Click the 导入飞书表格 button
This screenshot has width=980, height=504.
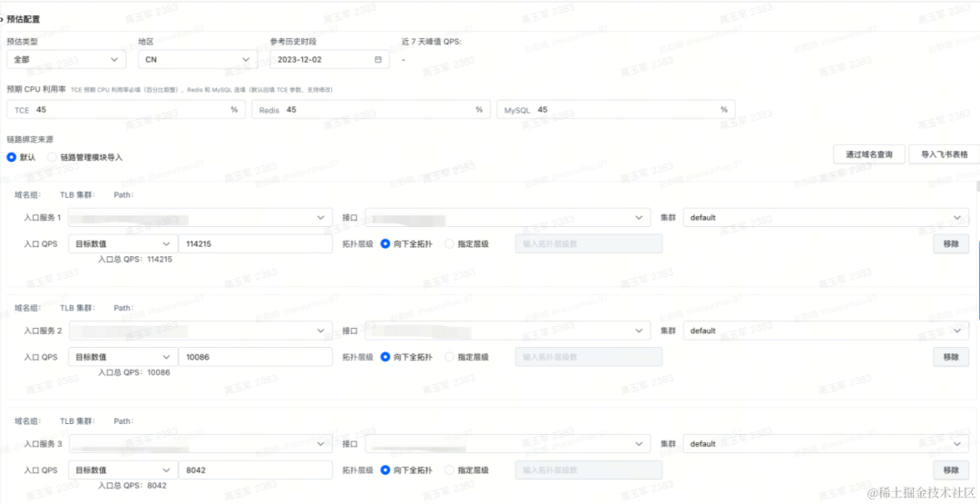944,154
